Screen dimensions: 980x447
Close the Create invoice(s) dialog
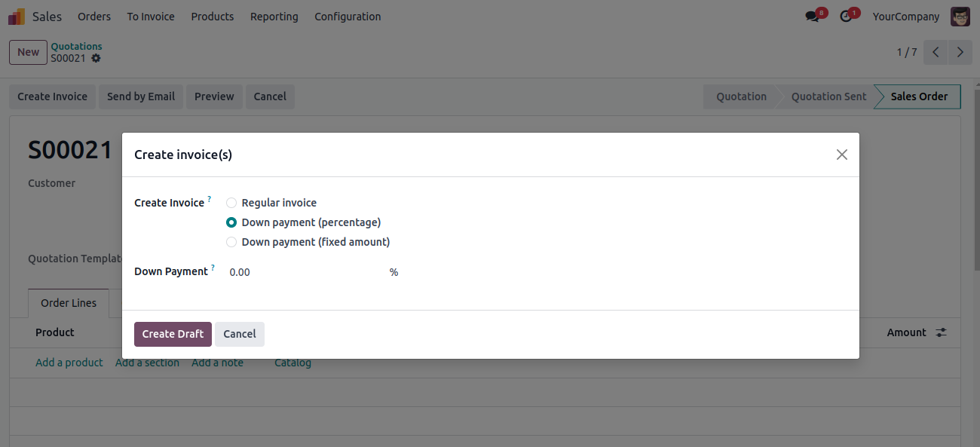click(842, 155)
